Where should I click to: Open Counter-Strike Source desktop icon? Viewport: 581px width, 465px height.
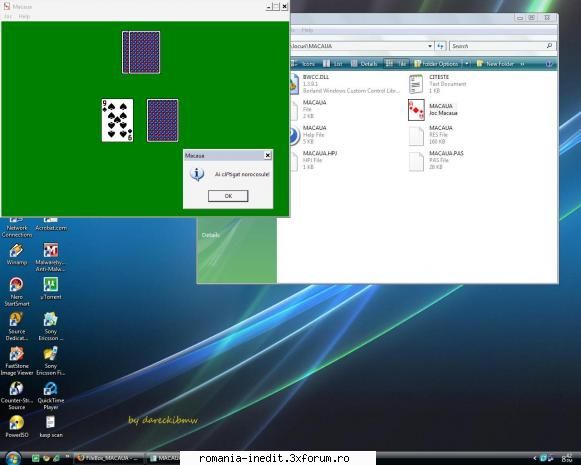tap(17, 396)
